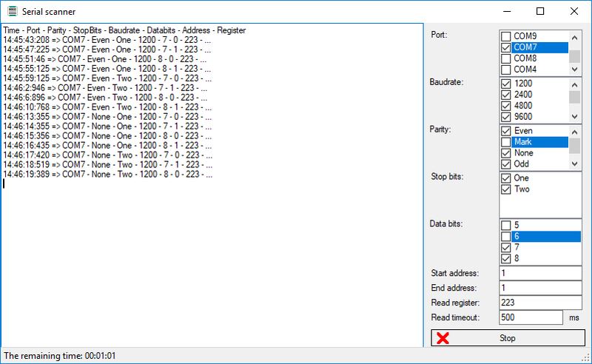
Task: Uncheck the Two stop bits option
Action: (506, 189)
